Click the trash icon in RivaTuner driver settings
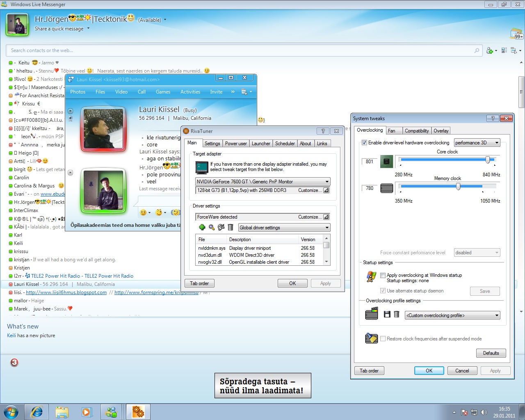 pos(231,227)
